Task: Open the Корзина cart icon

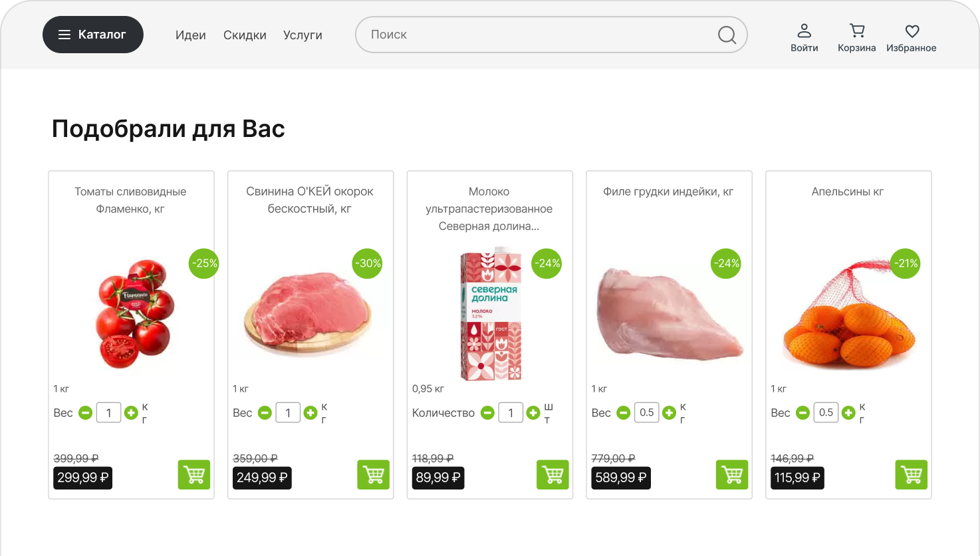Action: click(856, 31)
